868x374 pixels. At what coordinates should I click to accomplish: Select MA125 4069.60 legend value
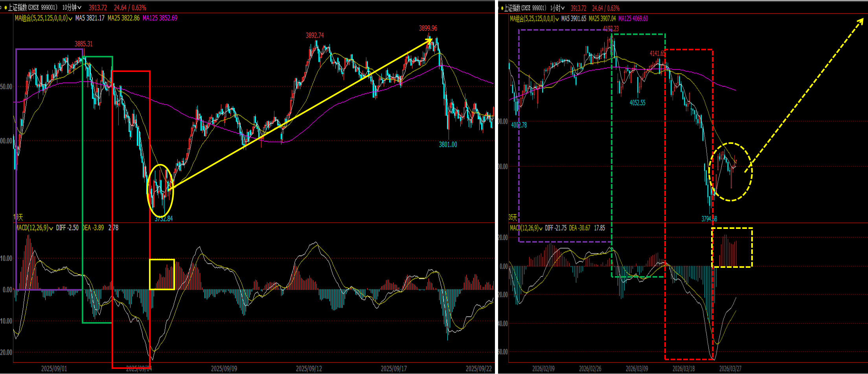pyautogui.click(x=633, y=18)
